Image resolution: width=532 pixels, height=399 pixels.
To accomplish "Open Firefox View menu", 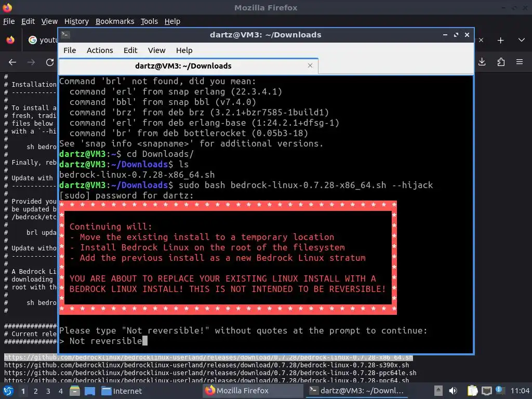I will (x=49, y=21).
